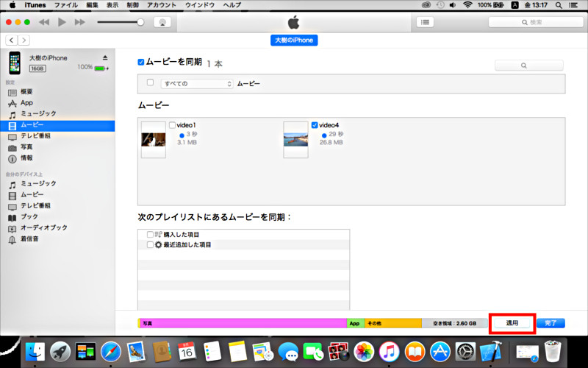Uncheck the video4 checkbox
Viewport: 588px width, 368px height.
pyautogui.click(x=315, y=125)
